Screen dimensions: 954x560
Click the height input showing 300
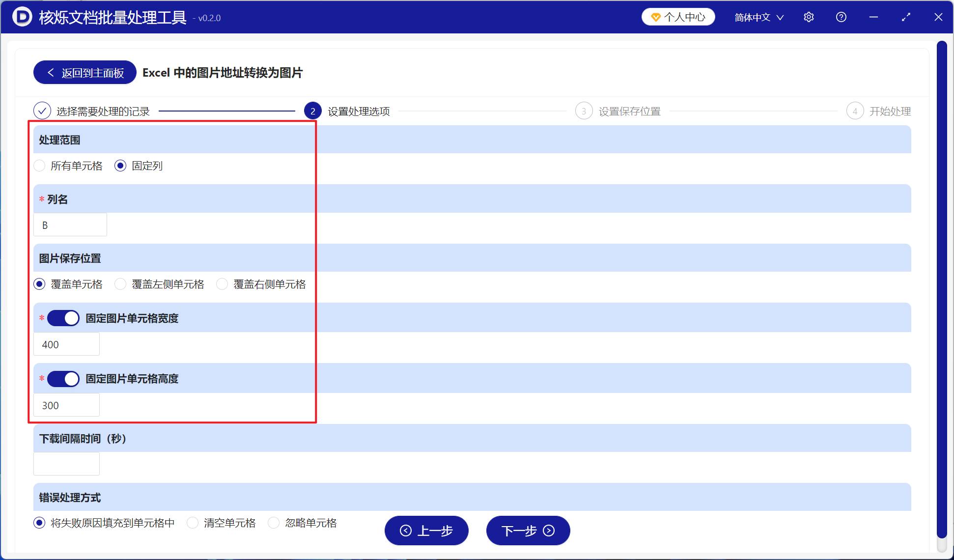(x=66, y=405)
